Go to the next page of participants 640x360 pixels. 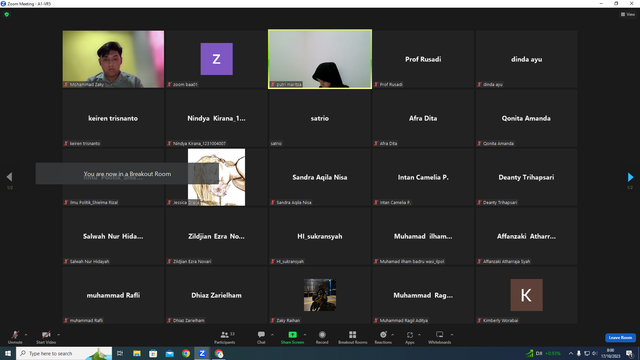point(630,177)
